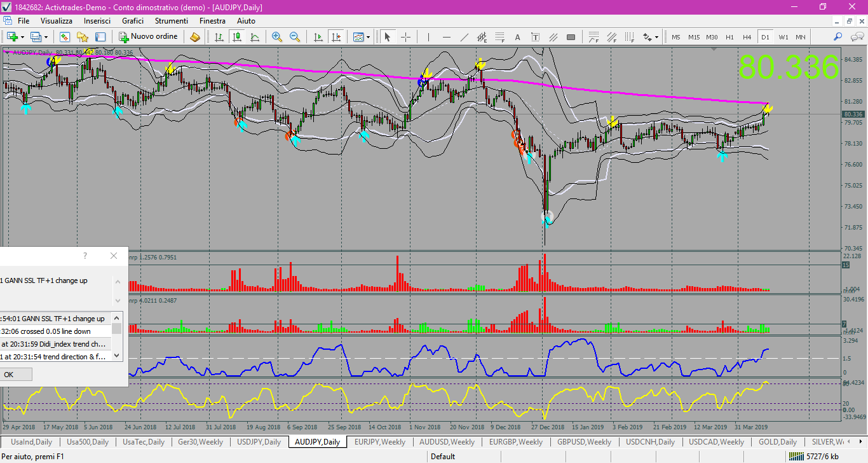Click the Indicators/Templates toolbar icon

[358, 37]
